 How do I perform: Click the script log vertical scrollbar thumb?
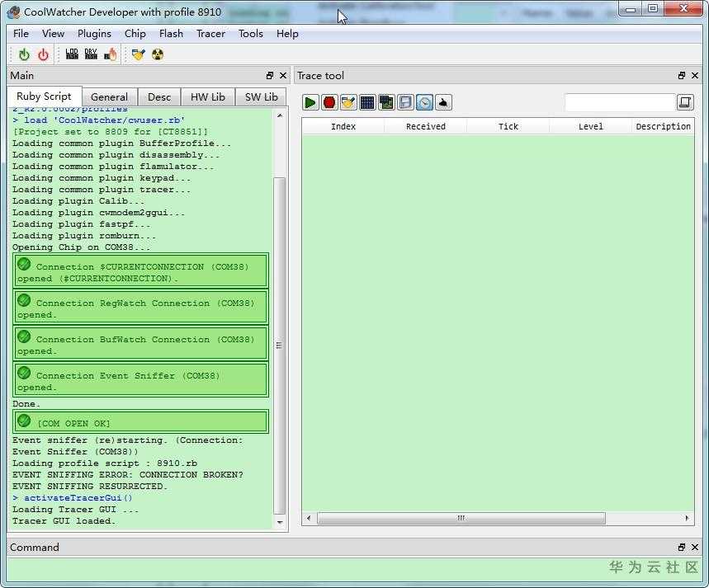[280, 346]
